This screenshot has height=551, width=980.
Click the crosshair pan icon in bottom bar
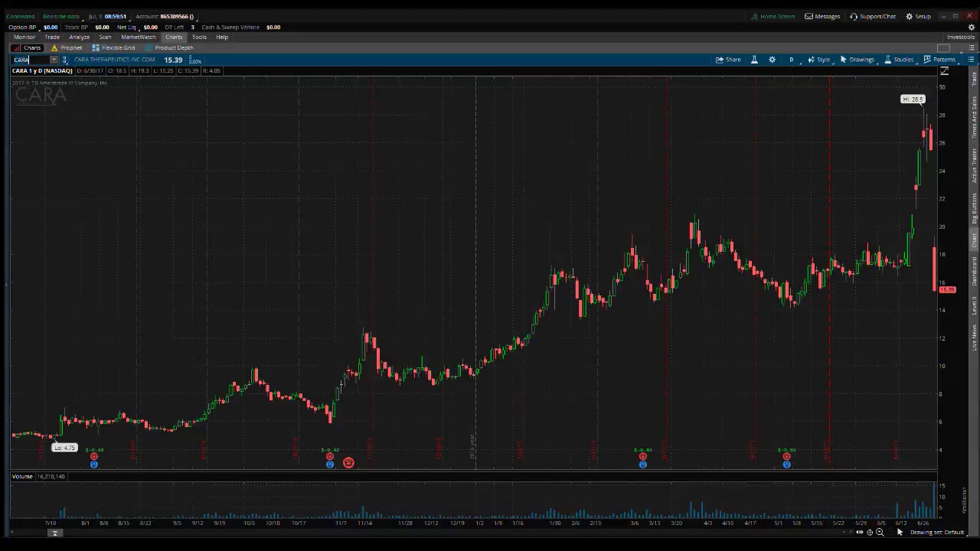870,533
